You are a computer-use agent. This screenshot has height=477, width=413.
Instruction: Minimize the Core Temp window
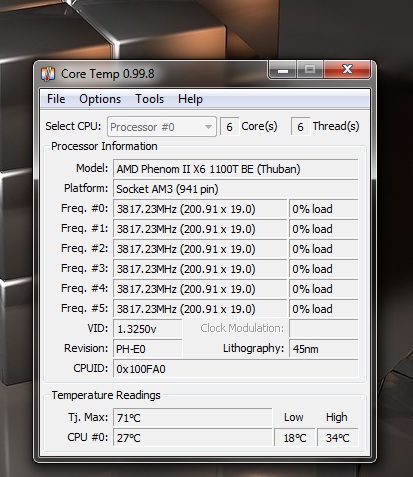pyautogui.click(x=283, y=70)
